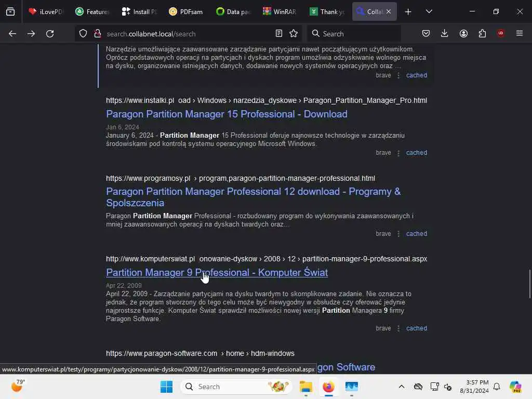Open the weather widget in taskbar
The width and height of the screenshot is (532, 399).
[x=18, y=386]
